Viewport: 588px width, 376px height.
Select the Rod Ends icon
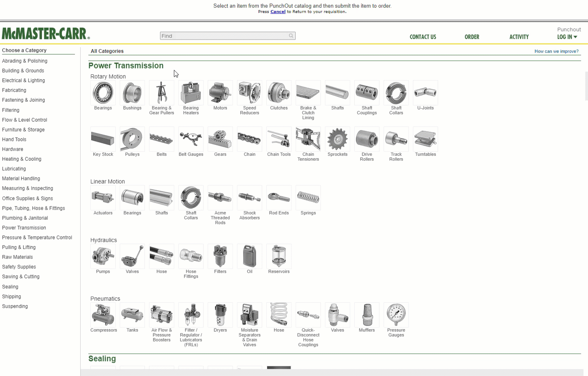click(279, 198)
